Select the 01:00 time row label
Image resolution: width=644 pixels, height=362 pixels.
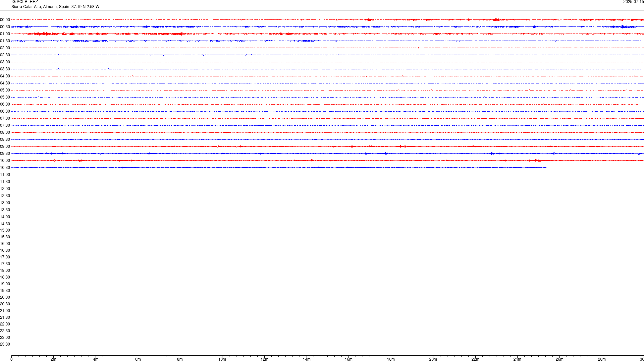(5, 34)
